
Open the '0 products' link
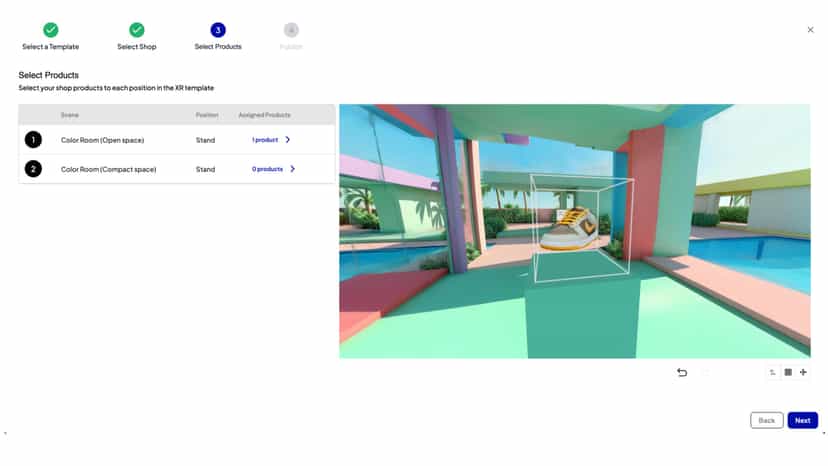pos(267,169)
